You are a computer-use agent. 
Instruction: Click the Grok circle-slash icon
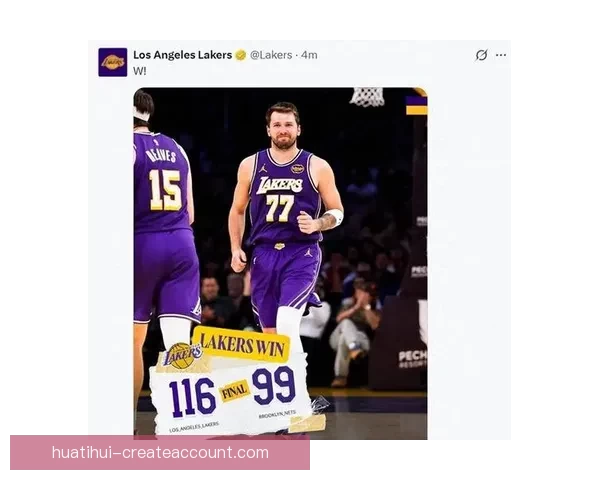pos(481,55)
